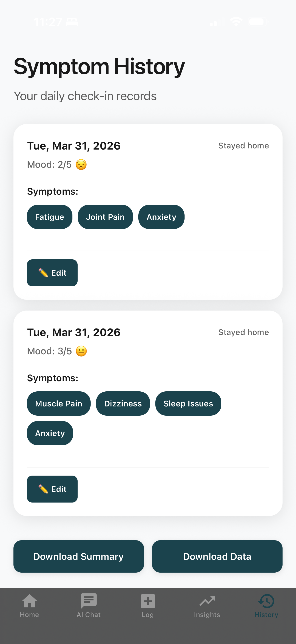Screen dimensions: 296x644
Task: Tap the Stayed home label on first card
Action: click(243, 146)
